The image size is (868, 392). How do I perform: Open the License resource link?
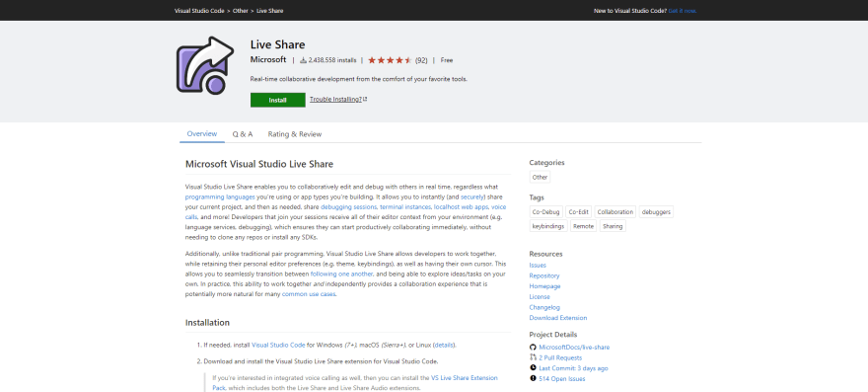point(540,296)
